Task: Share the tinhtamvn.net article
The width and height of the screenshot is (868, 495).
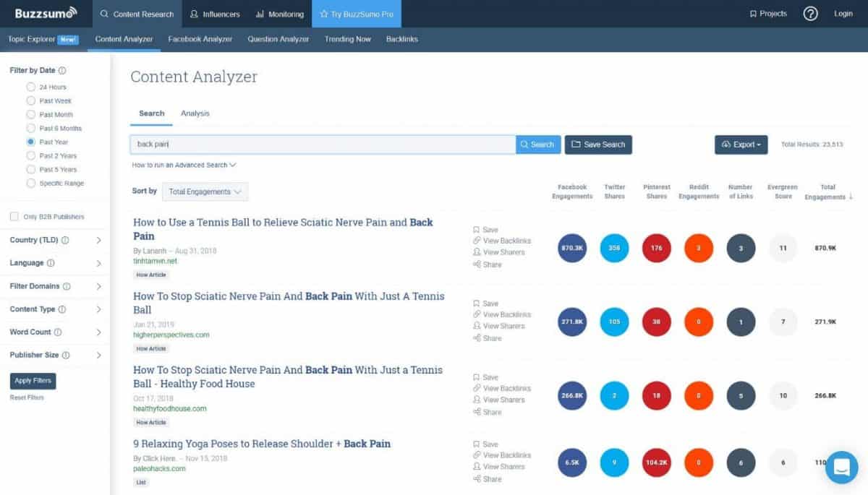Action: coord(487,264)
